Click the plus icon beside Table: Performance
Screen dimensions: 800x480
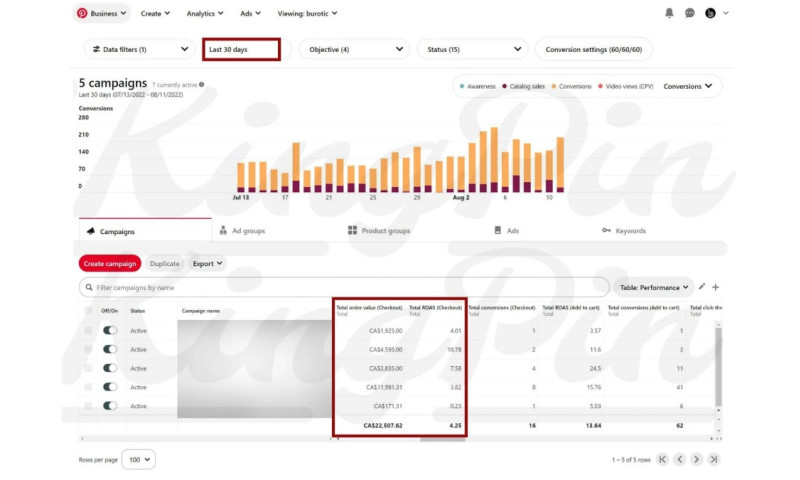point(715,287)
